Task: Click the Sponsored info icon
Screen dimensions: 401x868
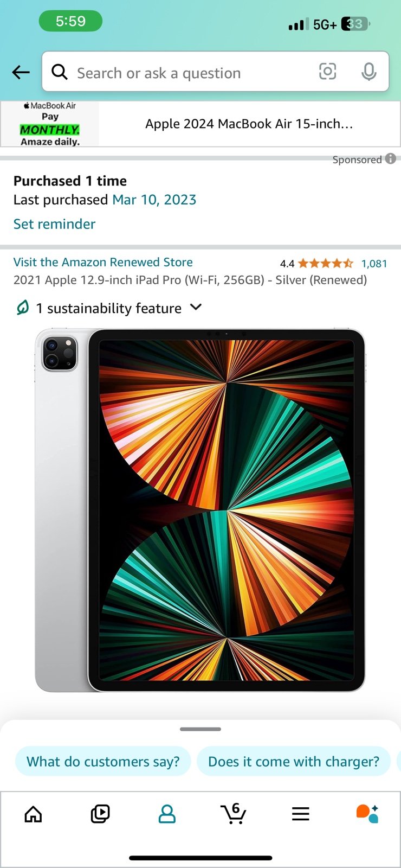Action: [391, 159]
